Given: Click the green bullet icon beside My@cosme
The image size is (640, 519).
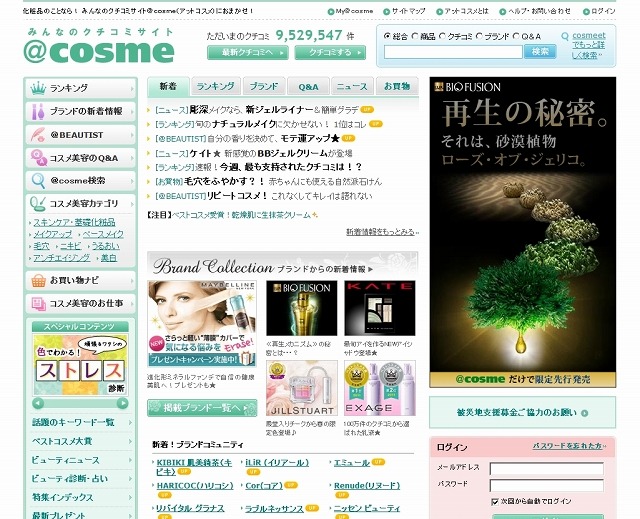Looking at the screenshot, I should (x=331, y=11).
